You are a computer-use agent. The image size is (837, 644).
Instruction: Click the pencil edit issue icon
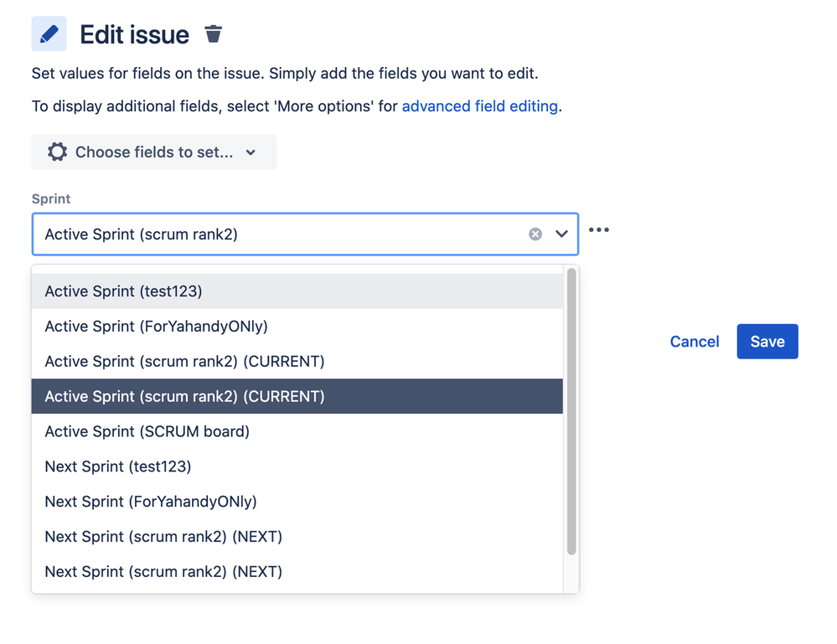(x=49, y=34)
